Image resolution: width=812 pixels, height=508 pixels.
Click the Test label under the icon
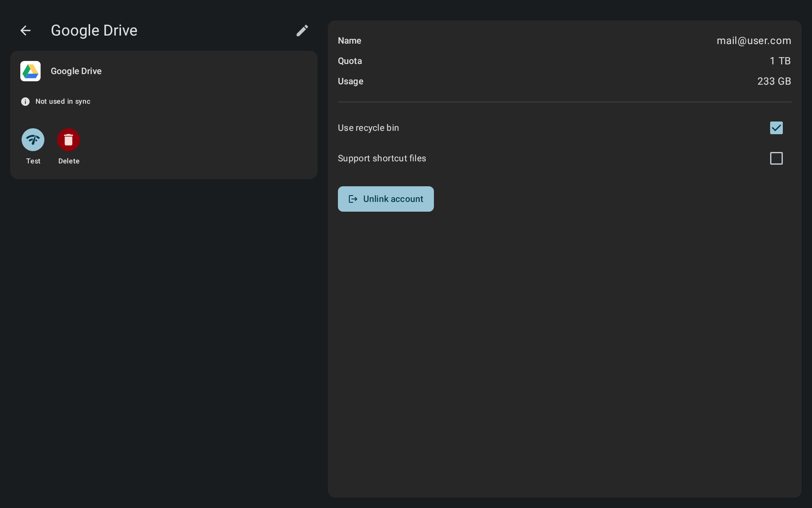click(x=33, y=161)
